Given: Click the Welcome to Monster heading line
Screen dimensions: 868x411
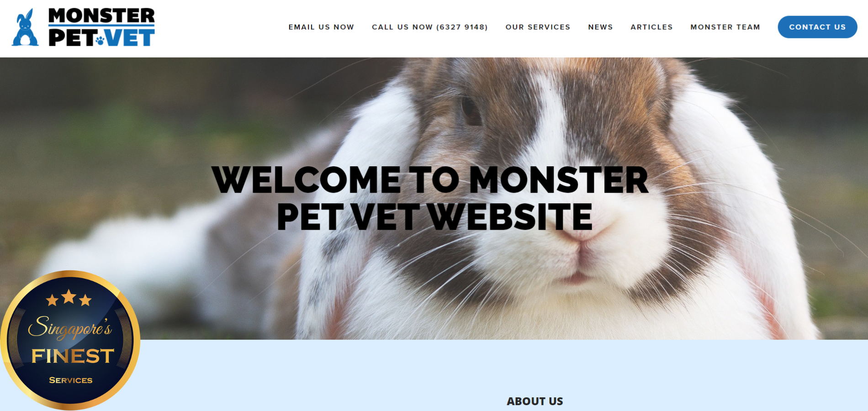Looking at the screenshot, I should 430,179.
